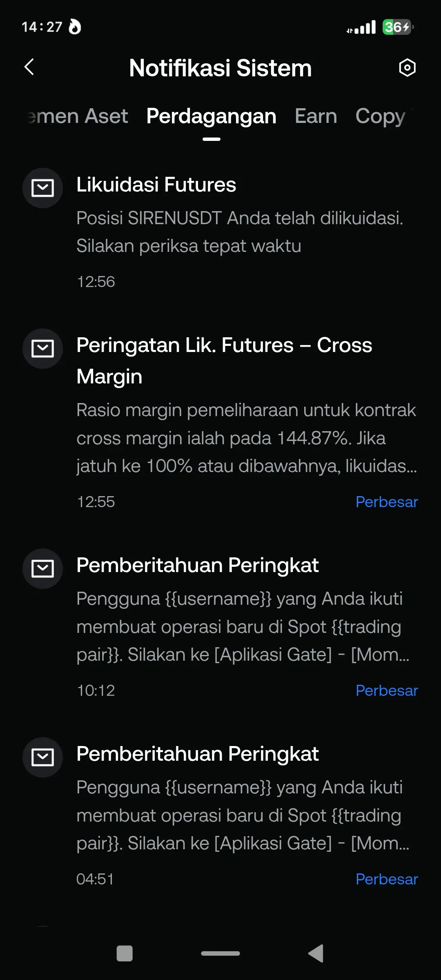The width and height of the screenshot is (441, 980).
Task: Switch to the Earn tab
Action: [315, 116]
